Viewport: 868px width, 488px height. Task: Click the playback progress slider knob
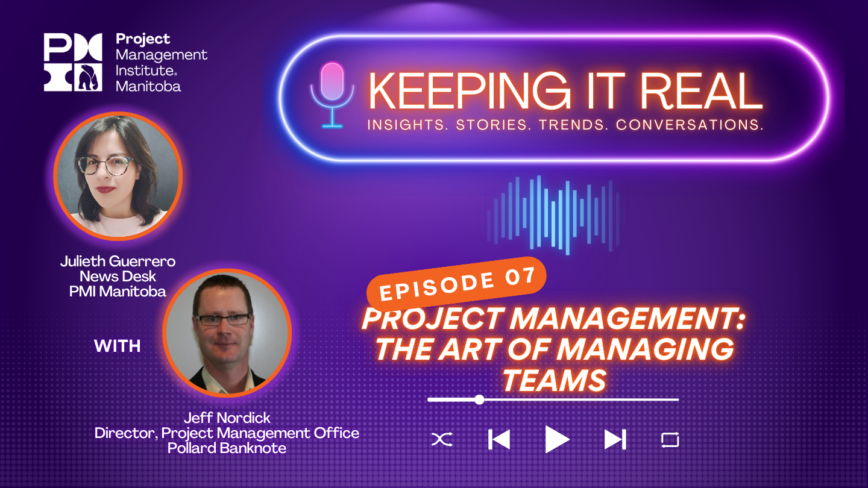pos(479,399)
